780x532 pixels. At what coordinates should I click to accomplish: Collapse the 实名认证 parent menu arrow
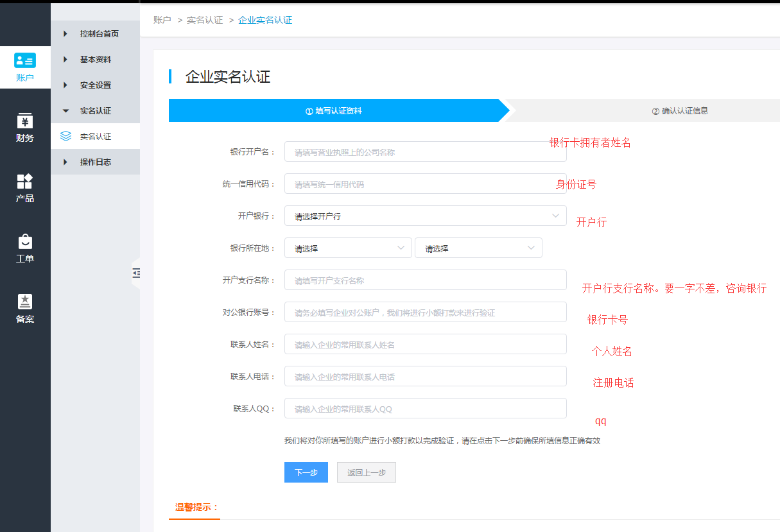click(65, 110)
